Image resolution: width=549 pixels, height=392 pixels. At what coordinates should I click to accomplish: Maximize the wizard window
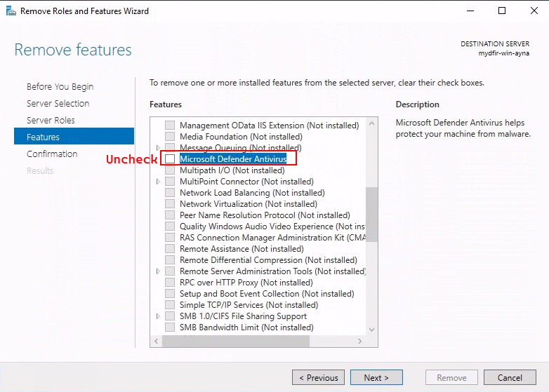pos(502,11)
